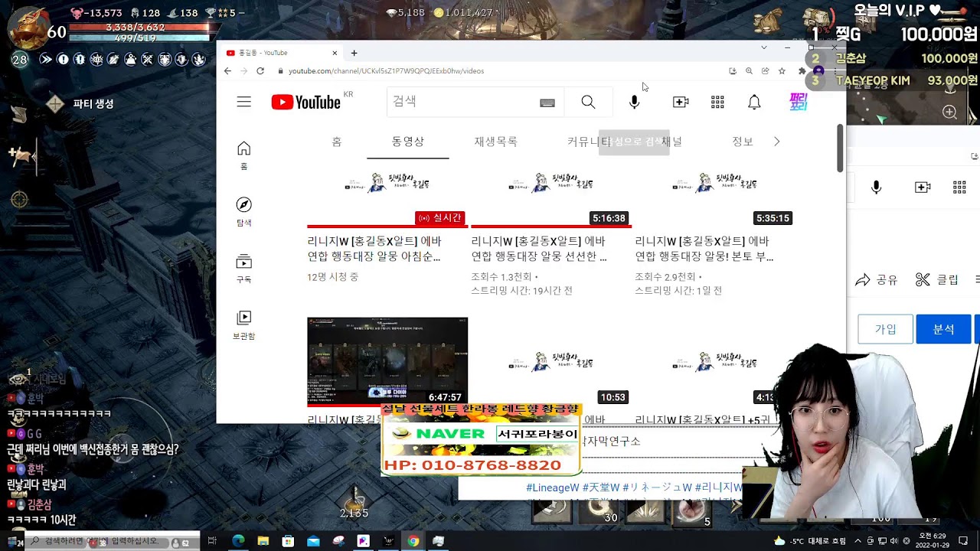
Task: Share this page from address bar
Action: (765, 71)
